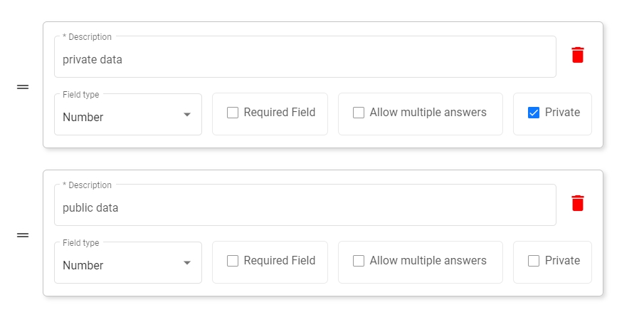This screenshot has height=315, width=644.
Task: Delete the public data field
Action: point(578,203)
